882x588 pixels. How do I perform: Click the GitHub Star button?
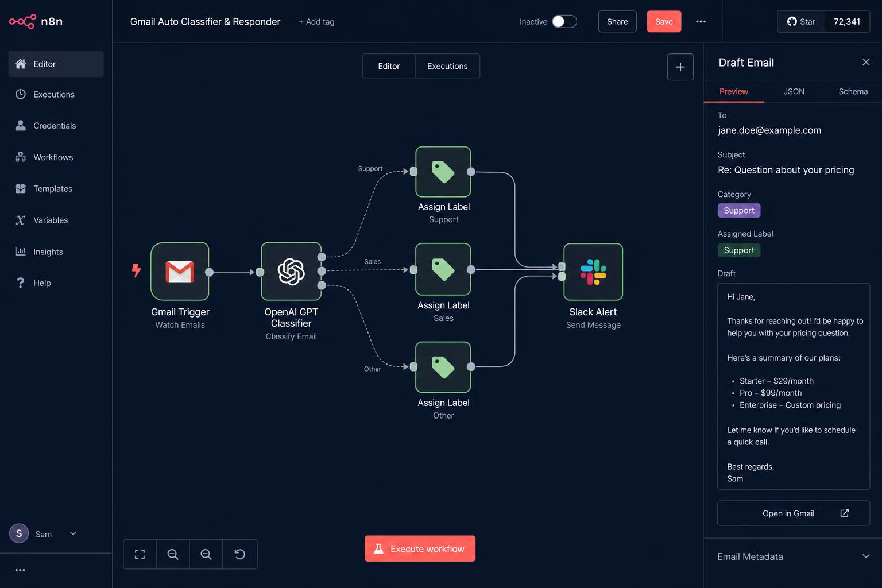click(801, 22)
